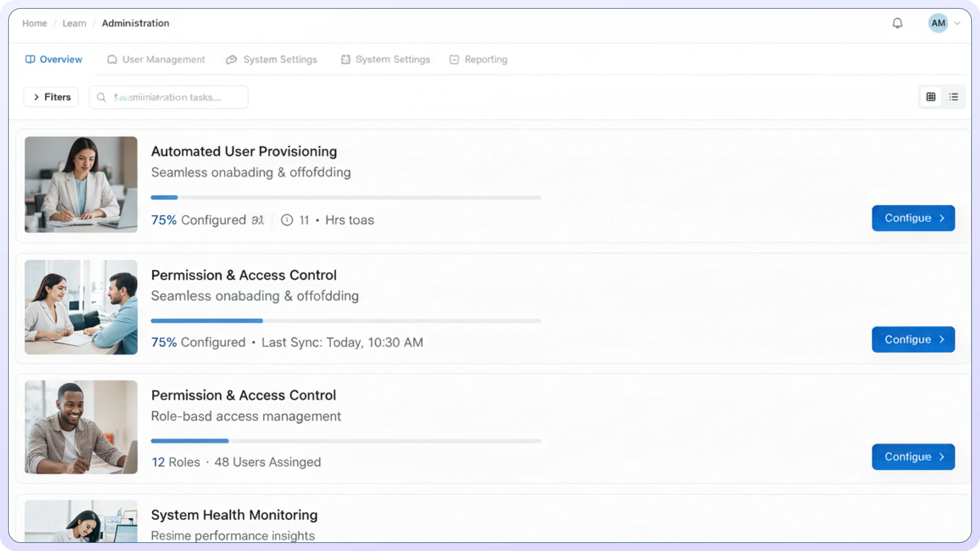The width and height of the screenshot is (980, 551).
Task: Switch to list view
Action: [953, 97]
